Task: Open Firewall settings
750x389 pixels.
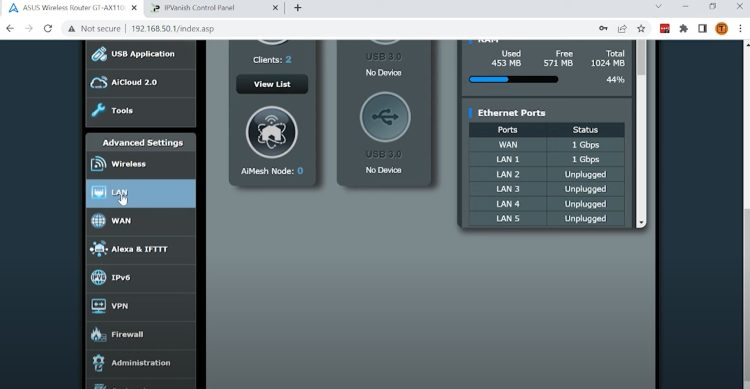Action: (x=141, y=334)
